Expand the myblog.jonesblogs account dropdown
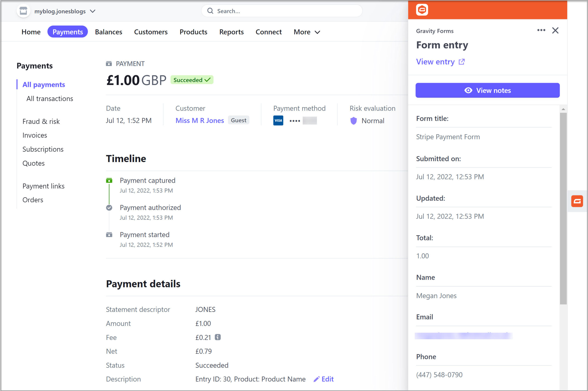This screenshot has height=391, width=588. tap(93, 11)
